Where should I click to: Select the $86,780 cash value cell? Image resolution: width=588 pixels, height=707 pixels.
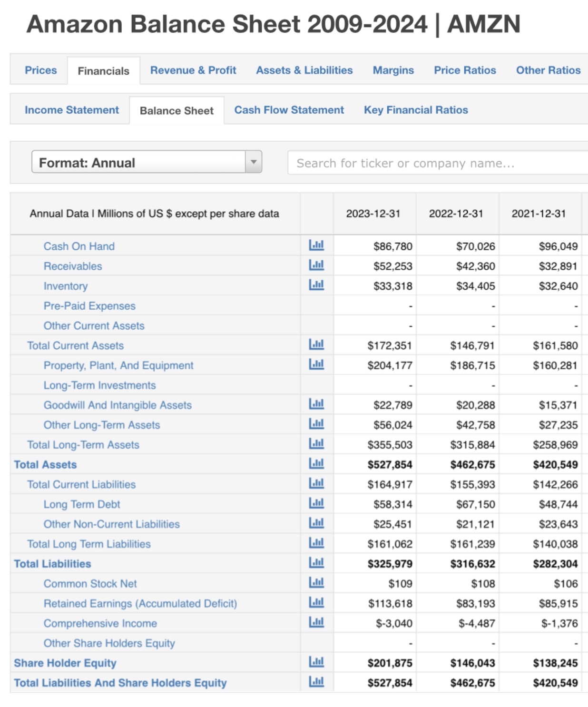click(393, 246)
